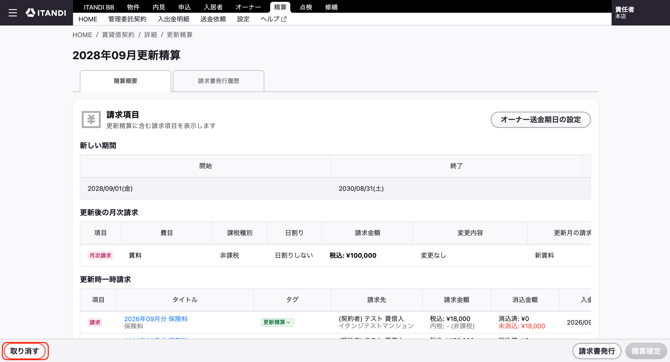Click the 請求 badge in the 保険料 row
Image resolution: width=670 pixels, height=362 pixels.
(95, 322)
